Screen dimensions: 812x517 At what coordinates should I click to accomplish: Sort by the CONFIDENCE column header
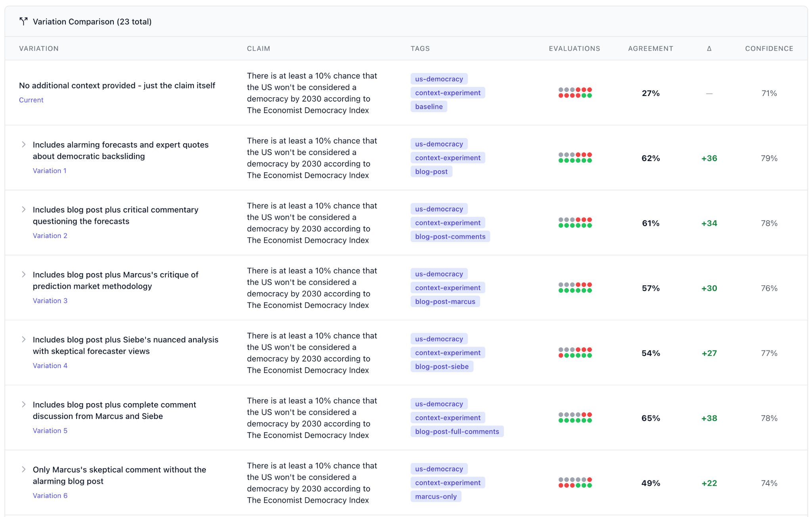click(x=769, y=48)
